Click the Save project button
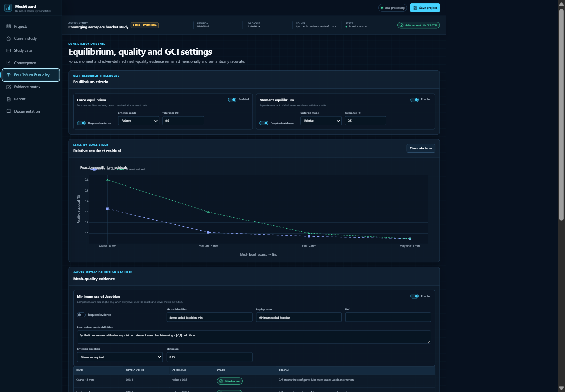 (425, 8)
